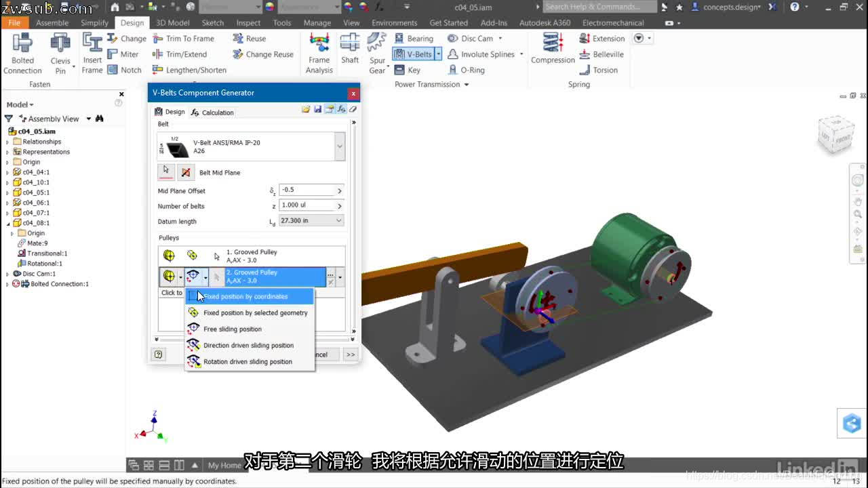Choose Fixed position by selected geometry
The image size is (868, 488).
250,312
